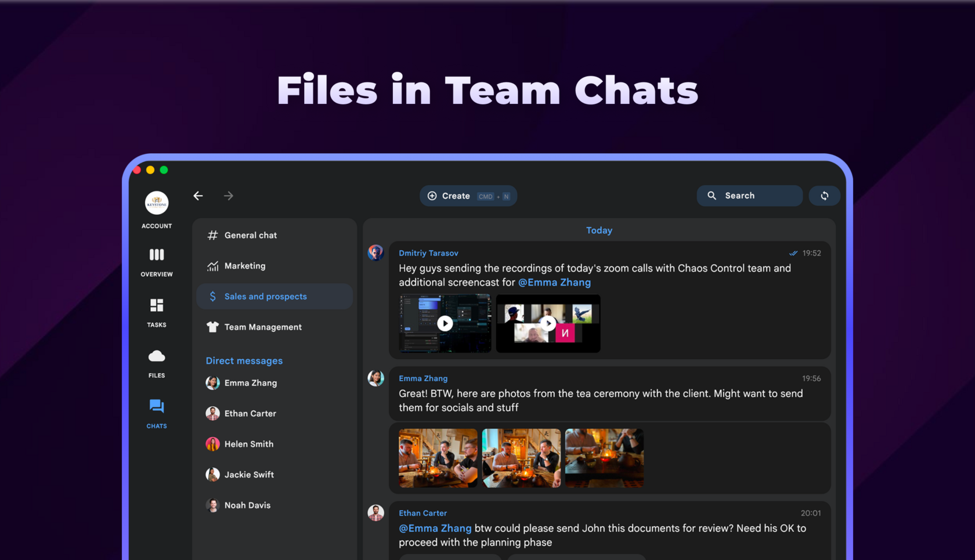Click into the Search field

pos(749,196)
